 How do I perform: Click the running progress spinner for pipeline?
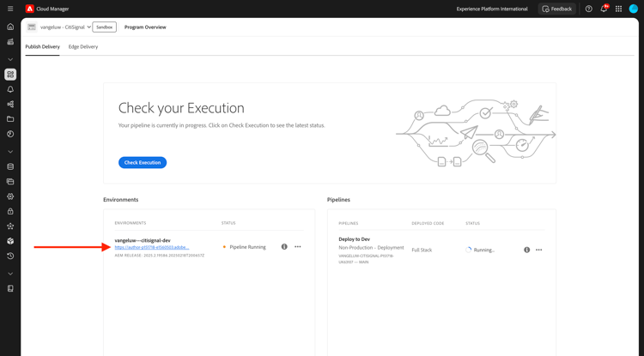(468, 250)
